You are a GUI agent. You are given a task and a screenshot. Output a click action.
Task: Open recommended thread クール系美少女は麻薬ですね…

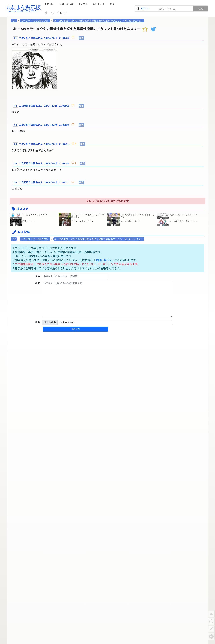183,221
